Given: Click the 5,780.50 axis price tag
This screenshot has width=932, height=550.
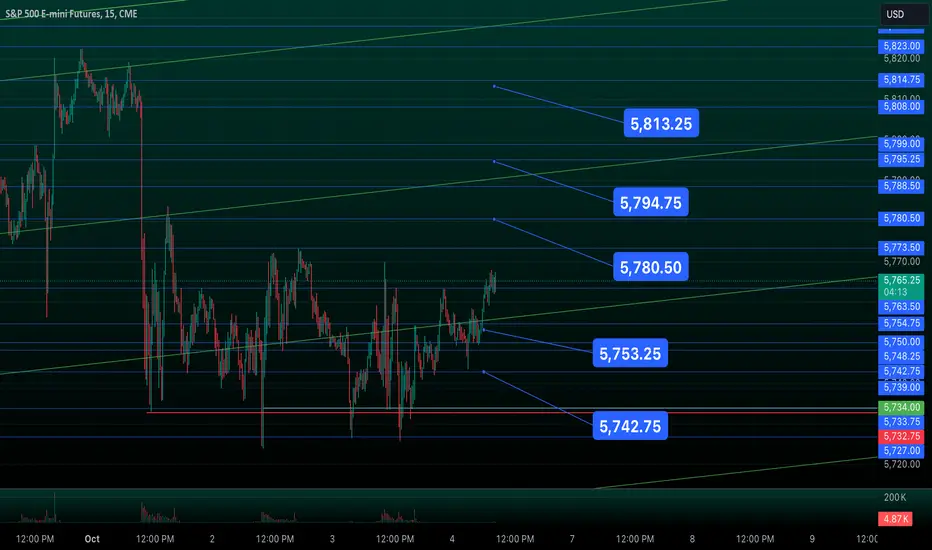Looking at the screenshot, I should (x=901, y=218).
